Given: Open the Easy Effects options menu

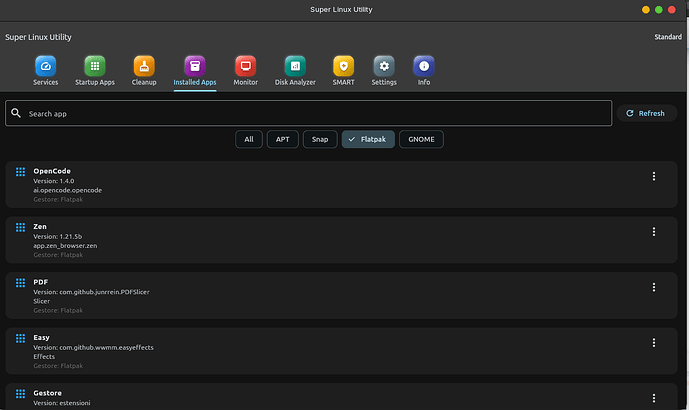Looking at the screenshot, I should pos(654,342).
